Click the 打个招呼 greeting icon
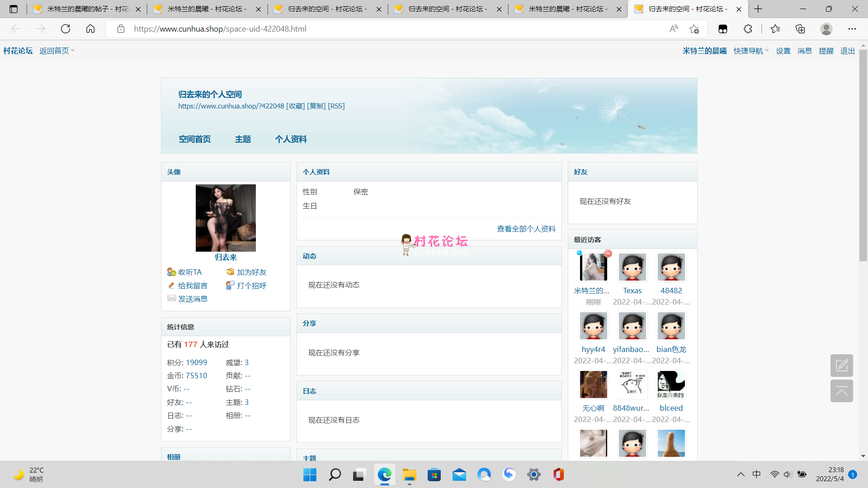Screen dimensions: 868x488 click(x=230, y=286)
